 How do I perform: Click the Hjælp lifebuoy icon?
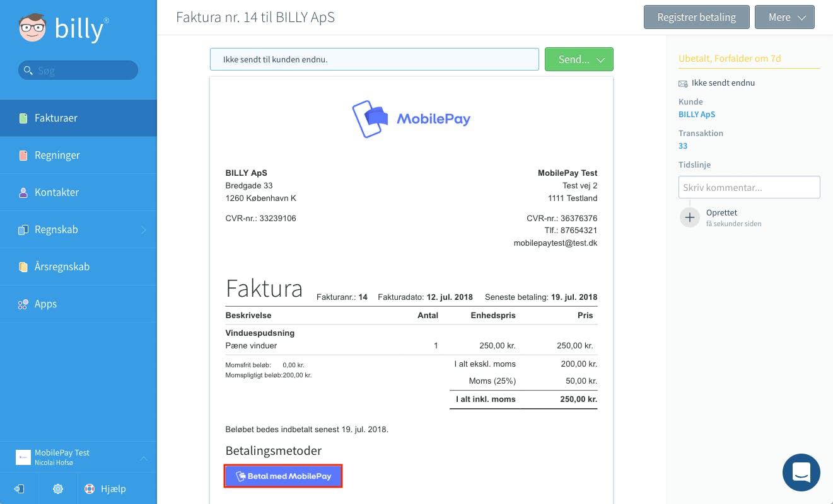[x=90, y=489]
